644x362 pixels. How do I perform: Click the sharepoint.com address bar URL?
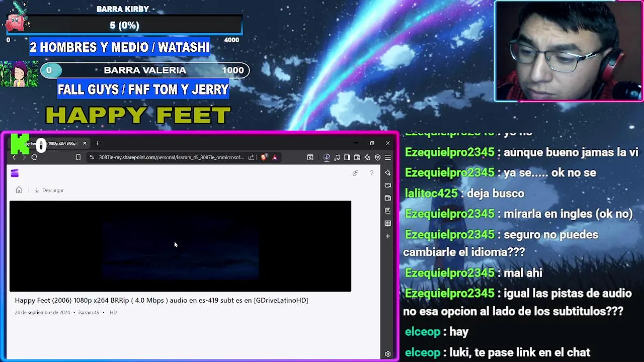[171, 157]
